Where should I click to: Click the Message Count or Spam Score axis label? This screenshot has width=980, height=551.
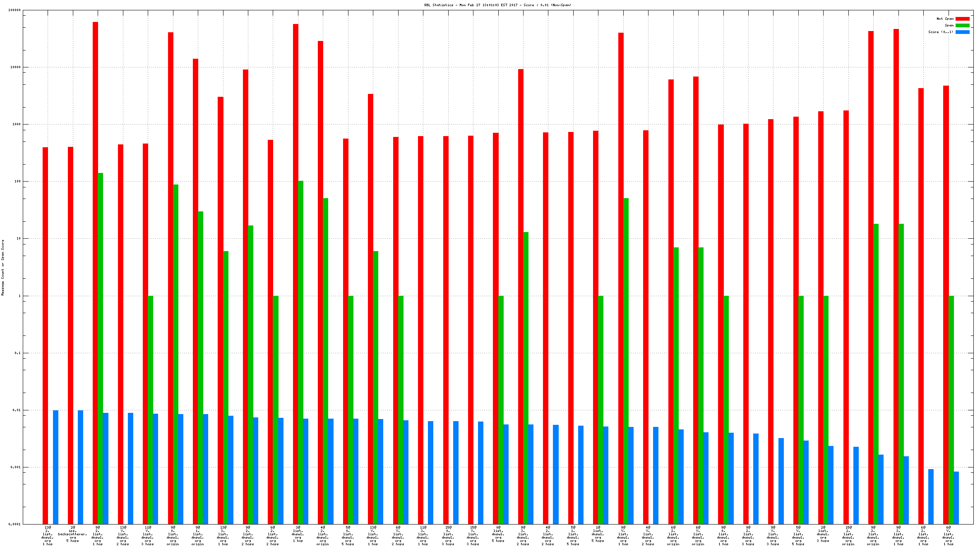2,267
